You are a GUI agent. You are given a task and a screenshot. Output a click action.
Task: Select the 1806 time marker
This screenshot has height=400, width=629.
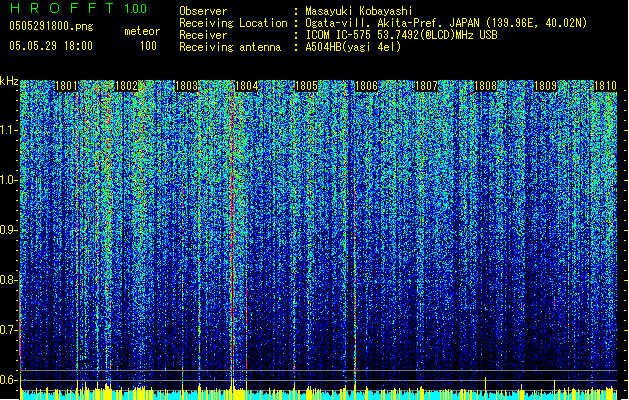point(367,87)
